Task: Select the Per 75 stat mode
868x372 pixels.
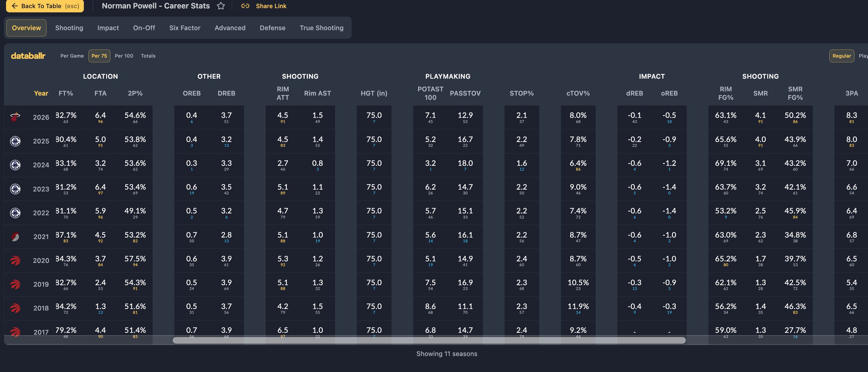Action: [100, 56]
